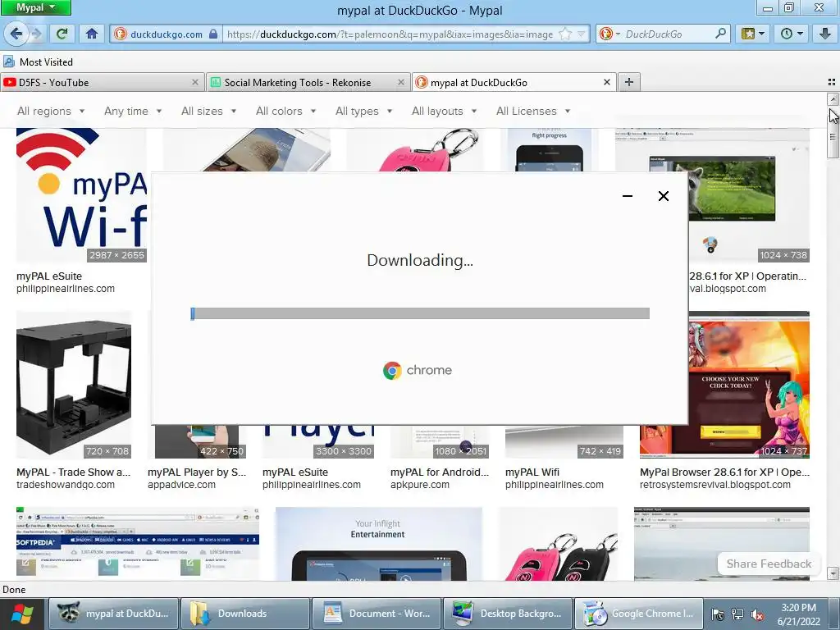Go forward using the forward arrow
This screenshot has height=630, width=840.
point(36,34)
